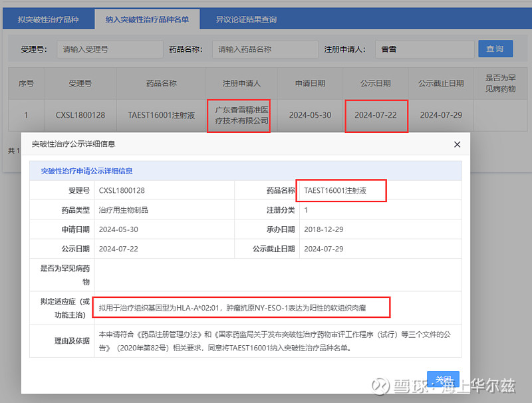The image size is (532, 403).
Task: Click the 理由及依据 paragraph text
Action: 275,341
